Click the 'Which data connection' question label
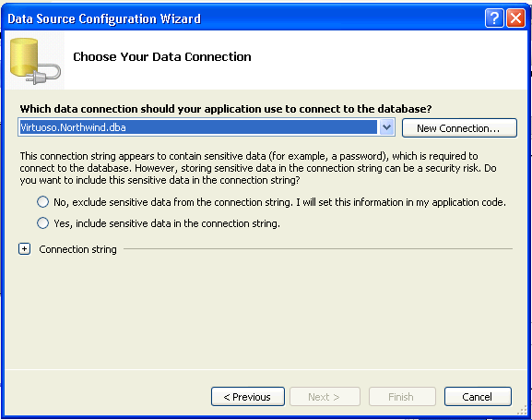The width and height of the screenshot is (532, 420). click(226, 109)
